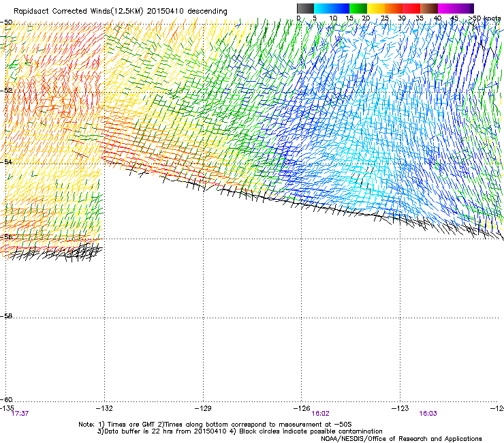This screenshot has width=504, height=443.
Task: Click the date text '20150410 descending'
Action: coord(187,12)
